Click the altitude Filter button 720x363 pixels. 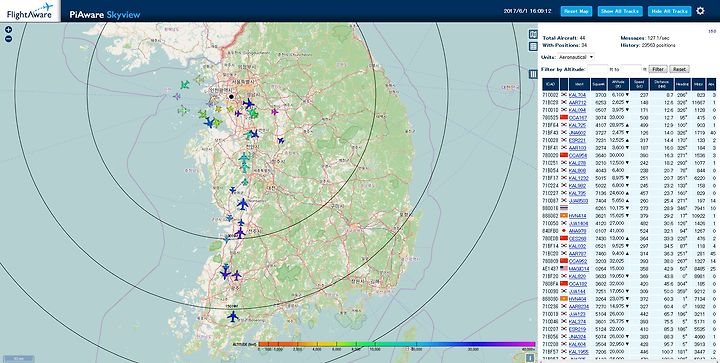(658, 69)
